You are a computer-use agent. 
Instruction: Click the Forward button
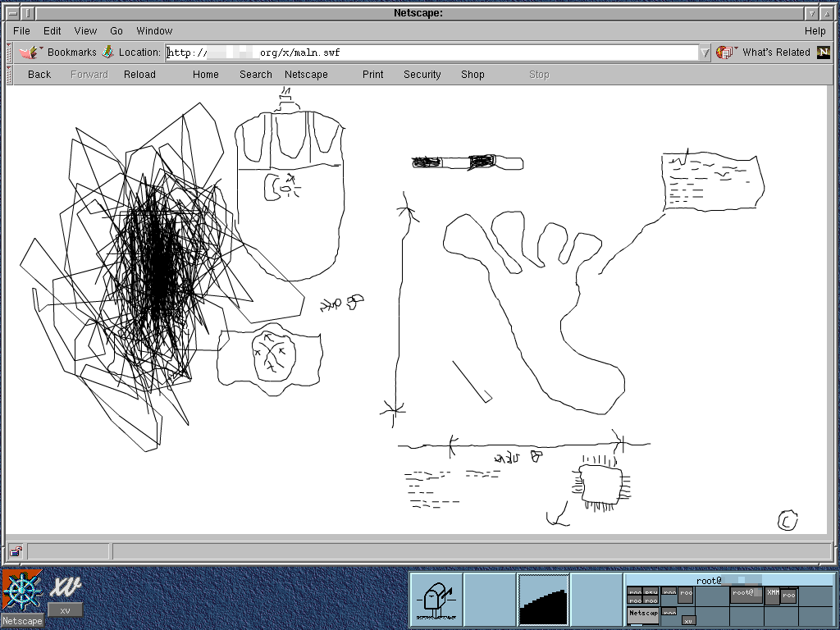click(x=89, y=75)
